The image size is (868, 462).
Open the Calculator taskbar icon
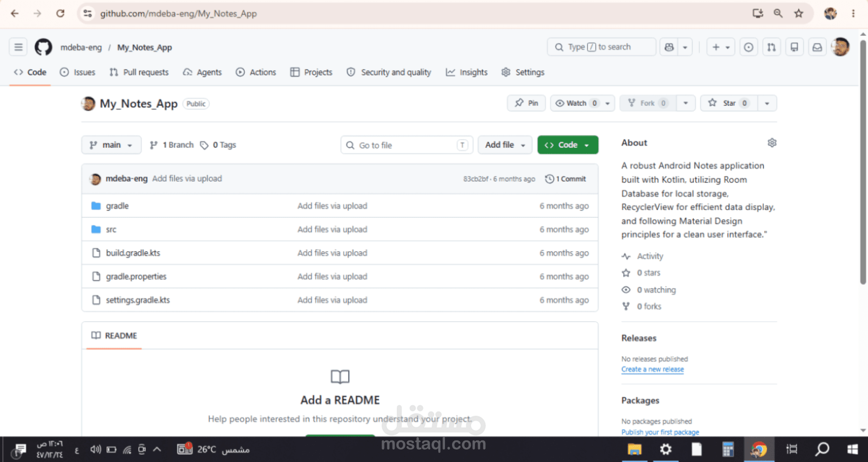(x=728, y=449)
